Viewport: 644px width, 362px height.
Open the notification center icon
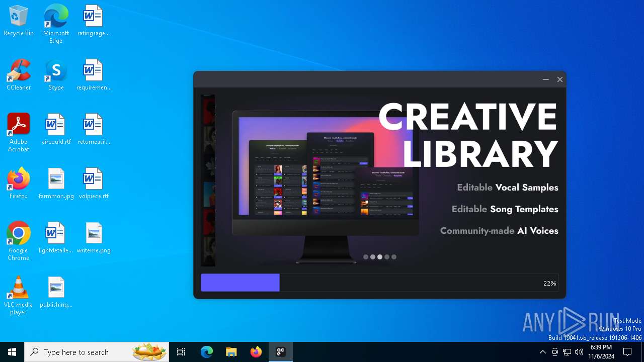click(x=627, y=352)
